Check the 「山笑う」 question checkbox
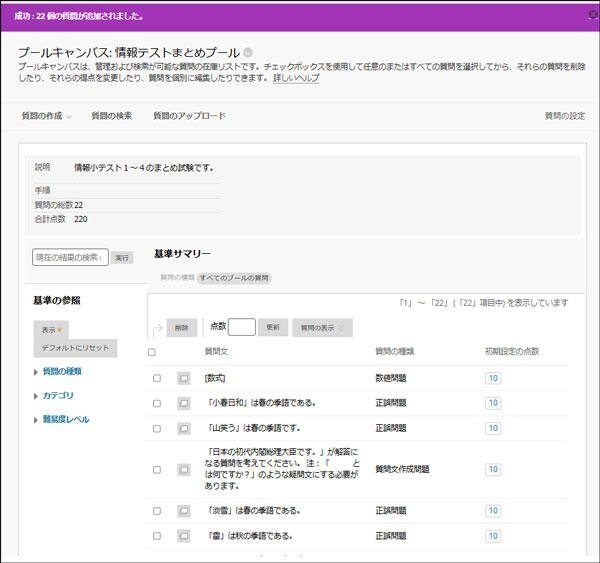Image resolution: width=600 pixels, height=563 pixels. [157, 429]
